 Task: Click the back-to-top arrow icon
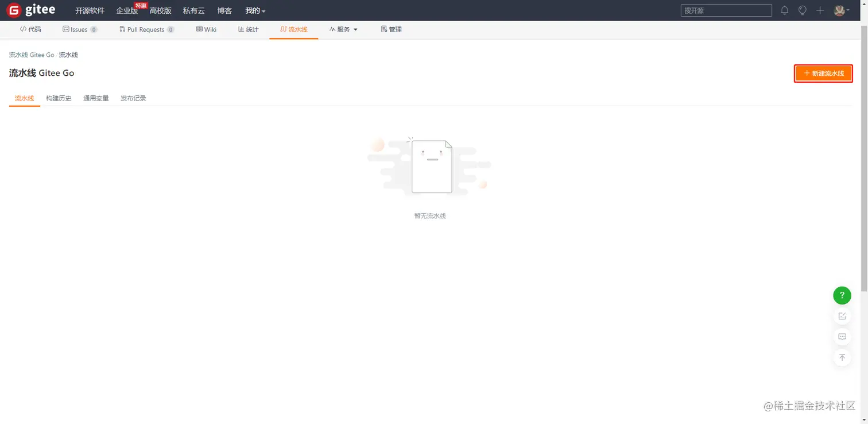click(842, 357)
